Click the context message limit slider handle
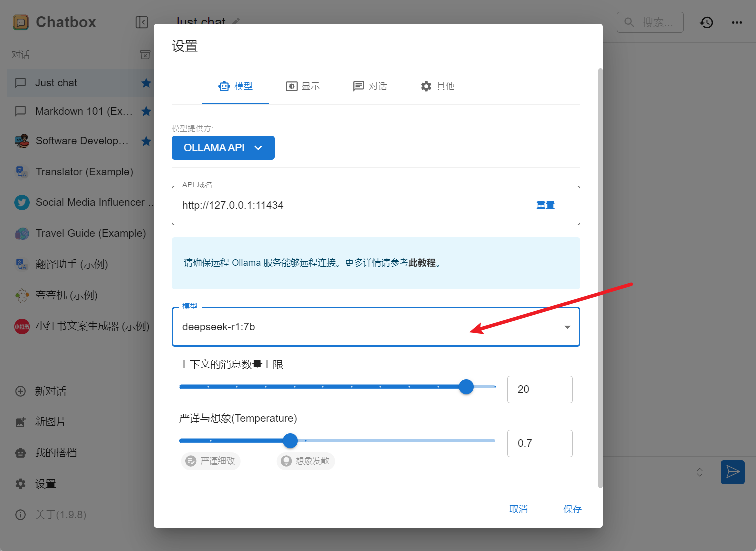This screenshot has width=756, height=551. 466,387
